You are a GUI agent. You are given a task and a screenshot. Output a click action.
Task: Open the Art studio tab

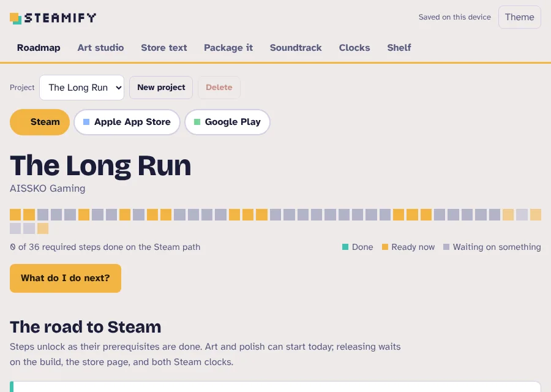click(100, 48)
